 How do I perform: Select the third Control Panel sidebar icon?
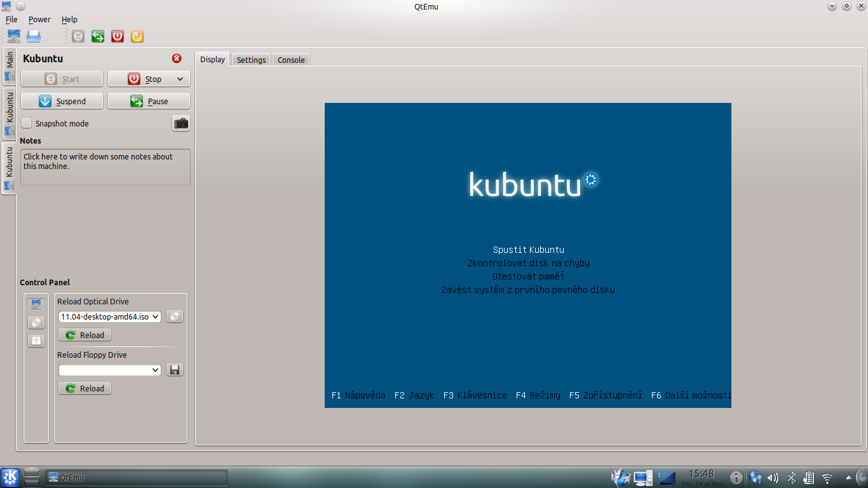pos(36,341)
